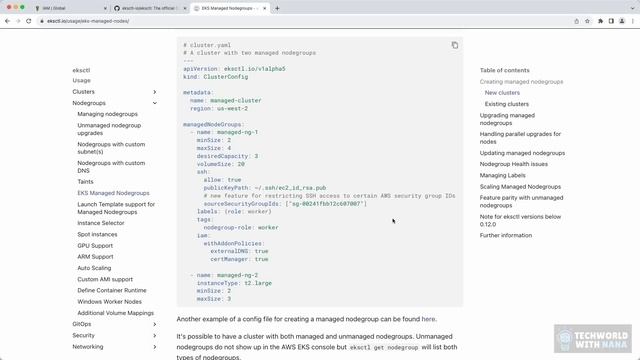Close the EKS Managed Nodegroups tab
The image size is (640, 360).
coord(264,8)
